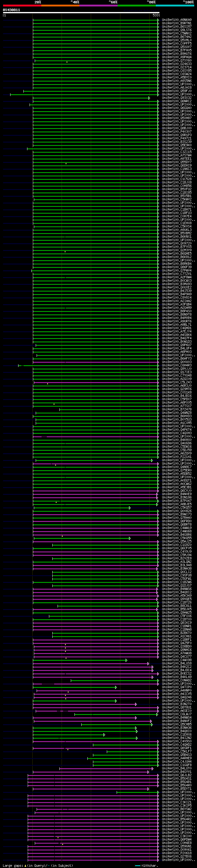Select the UniRef100_C1BTZ6 label

(177, 603)
